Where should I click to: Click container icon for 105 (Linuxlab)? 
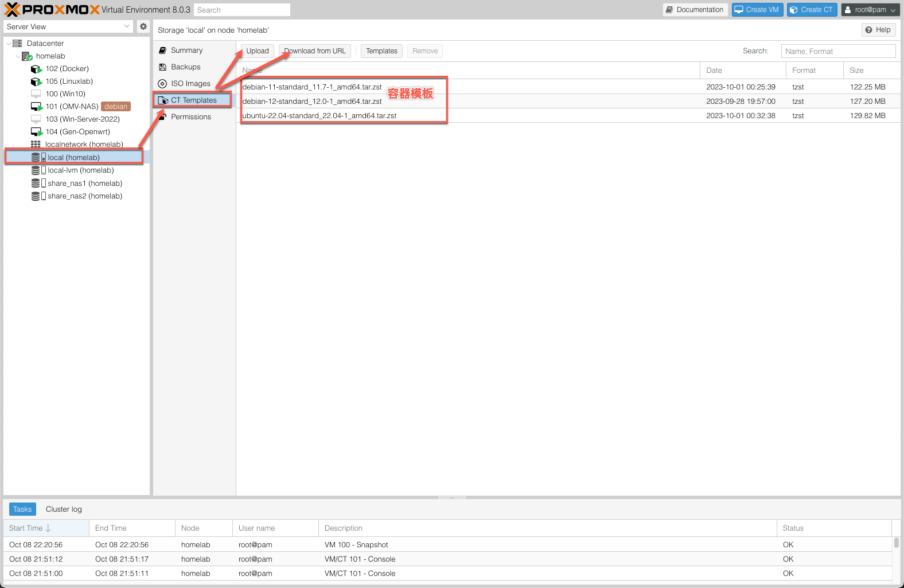click(36, 81)
